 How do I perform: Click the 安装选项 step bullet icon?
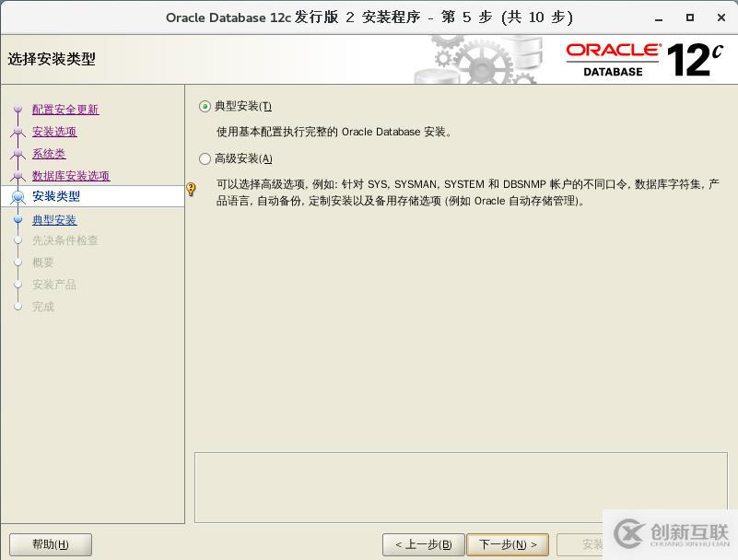(18, 132)
